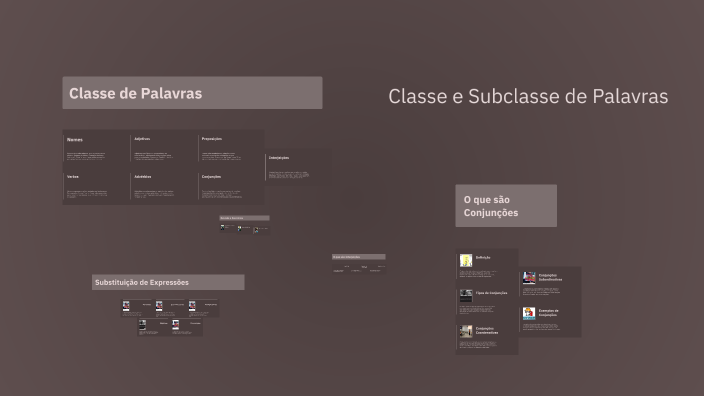Click the 'Exemplos de Conjunções' label
The width and height of the screenshot is (704, 396).
coord(549,312)
